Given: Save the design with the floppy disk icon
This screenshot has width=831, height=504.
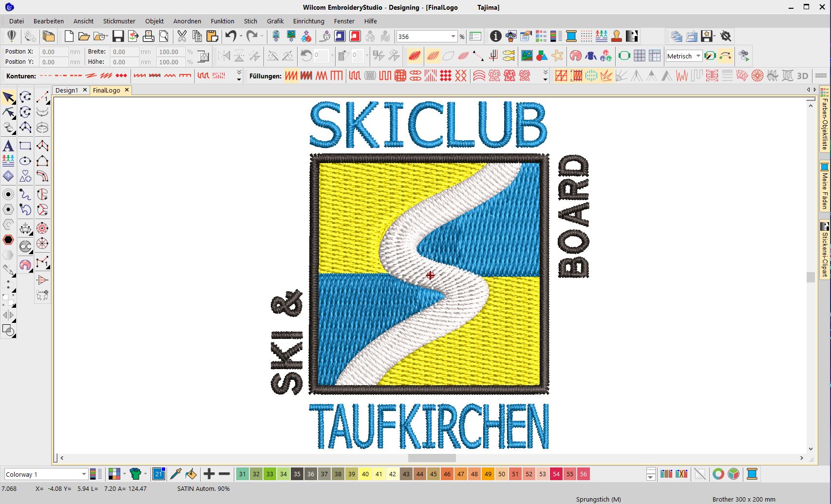Looking at the screenshot, I should 118,37.
